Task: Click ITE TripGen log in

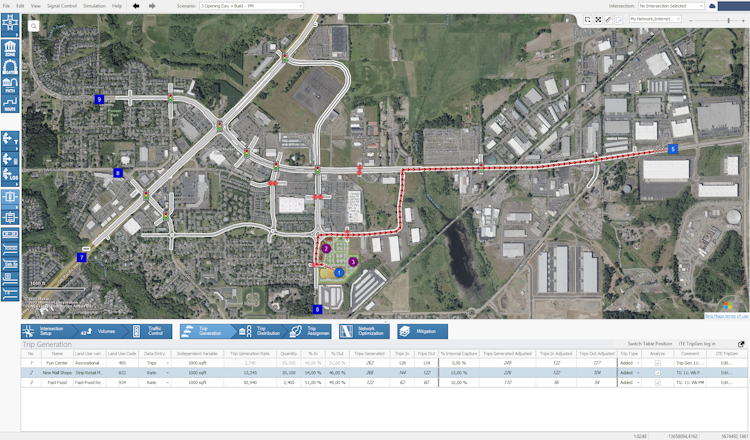Action: point(697,344)
